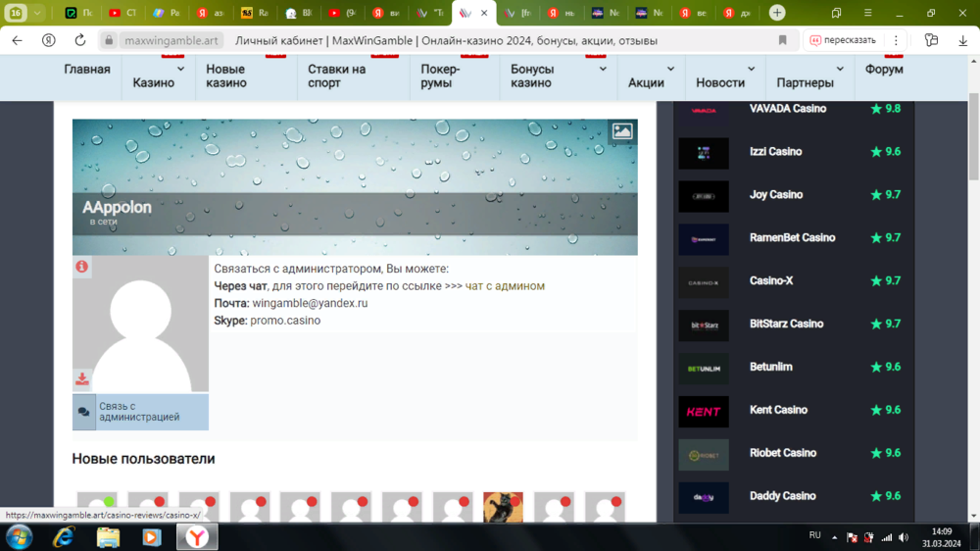This screenshot has height=551, width=980.
Task: Open the Форум menu item
Action: (884, 70)
